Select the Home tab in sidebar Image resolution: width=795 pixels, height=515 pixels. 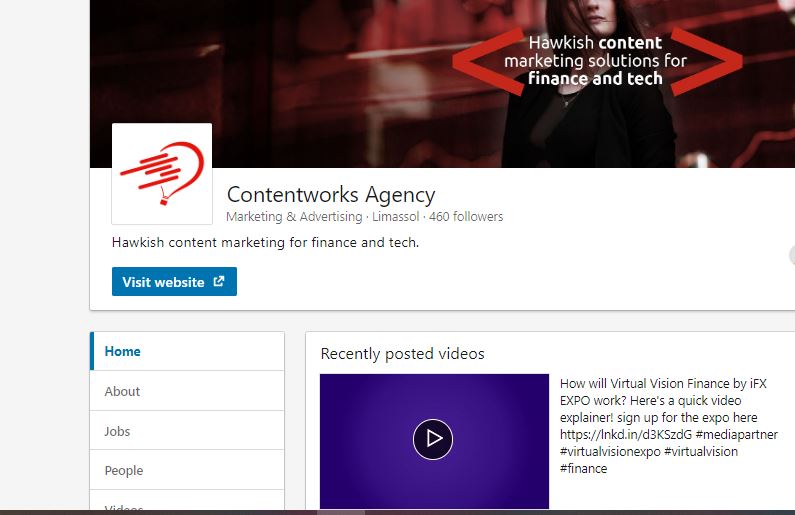(x=187, y=351)
